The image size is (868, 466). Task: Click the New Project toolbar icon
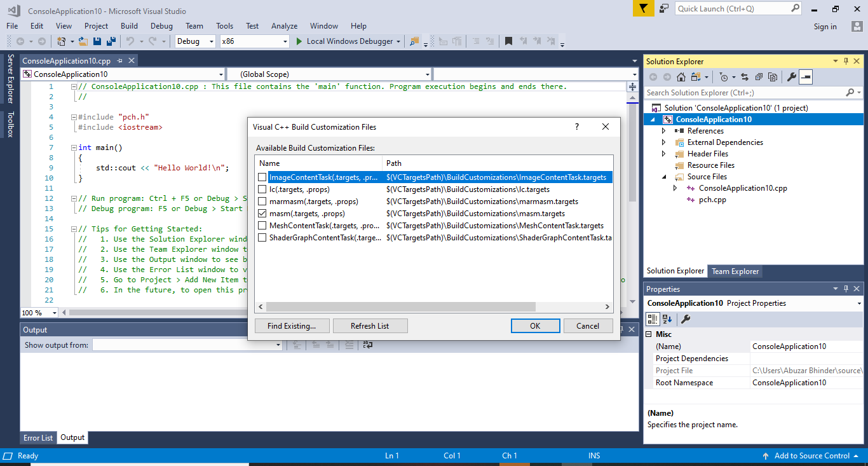coord(60,41)
